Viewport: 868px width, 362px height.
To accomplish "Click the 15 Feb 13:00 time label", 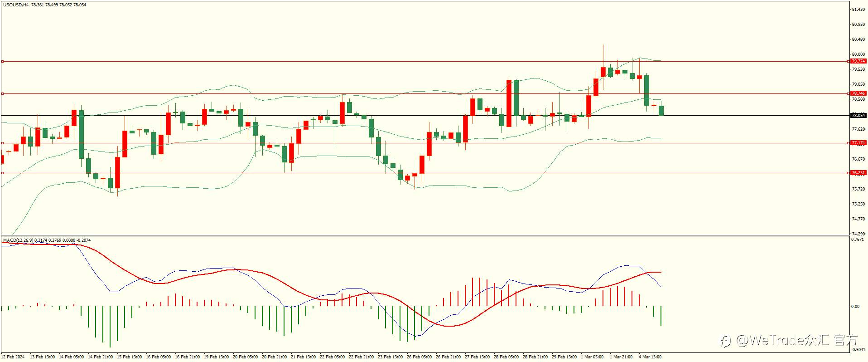I will click(129, 357).
